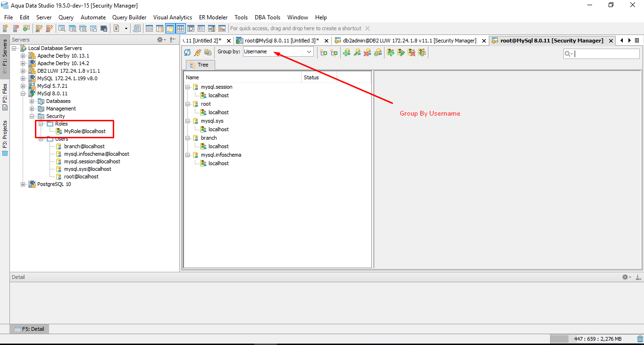
Task: Click the collapse panel icon in Servers header
Action: click(x=173, y=40)
